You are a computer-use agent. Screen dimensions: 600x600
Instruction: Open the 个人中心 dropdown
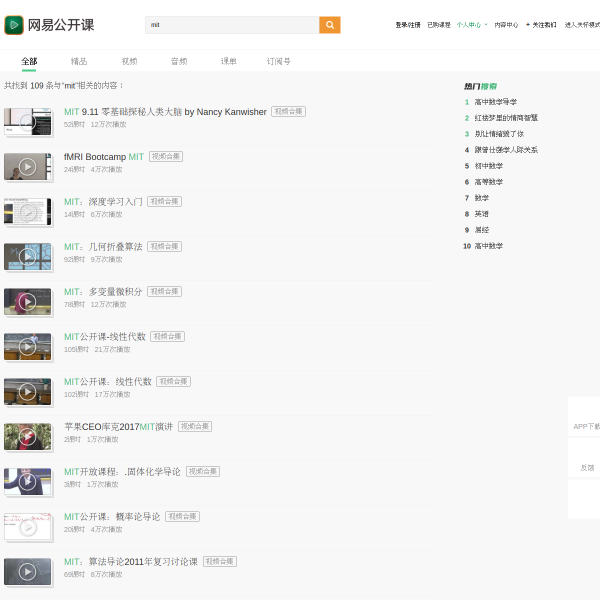tap(472, 25)
